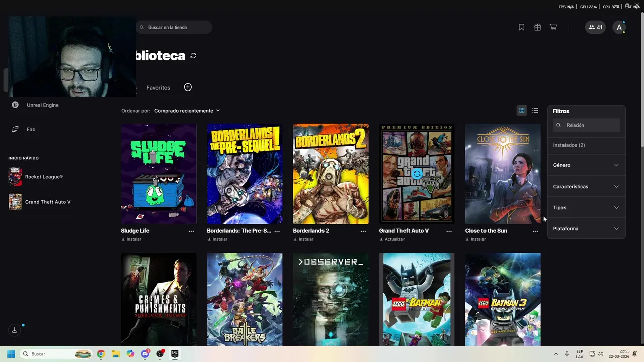
Task: Expand the Tipos filter
Action: pos(586,208)
